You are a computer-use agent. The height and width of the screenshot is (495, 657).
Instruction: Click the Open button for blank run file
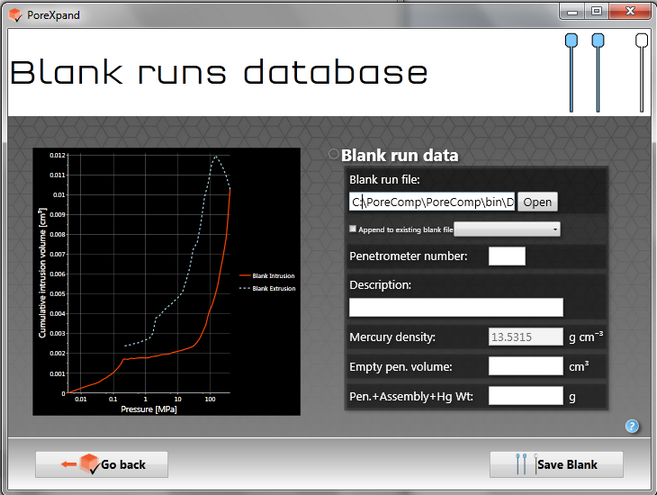coord(537,202)
